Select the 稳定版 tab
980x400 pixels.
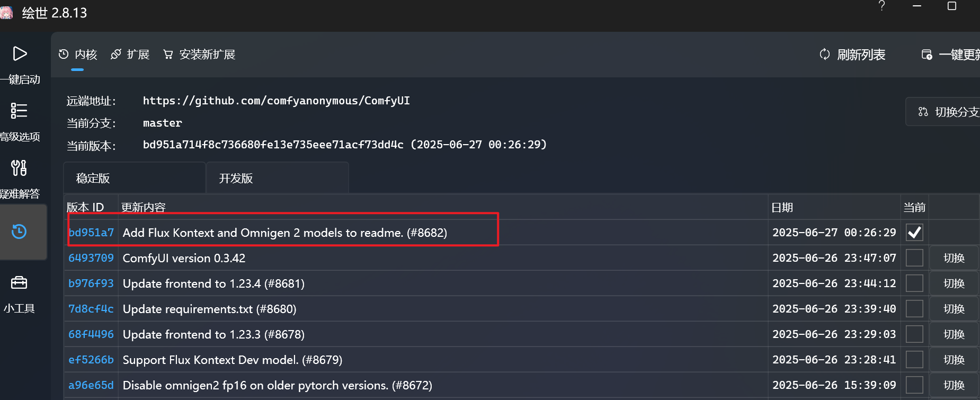coord(135,178)
